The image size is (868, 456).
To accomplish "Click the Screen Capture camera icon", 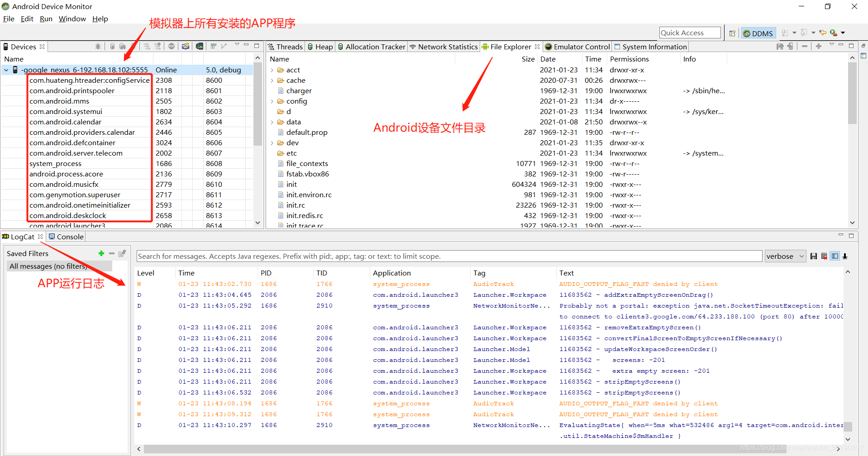I will (186, 46).
